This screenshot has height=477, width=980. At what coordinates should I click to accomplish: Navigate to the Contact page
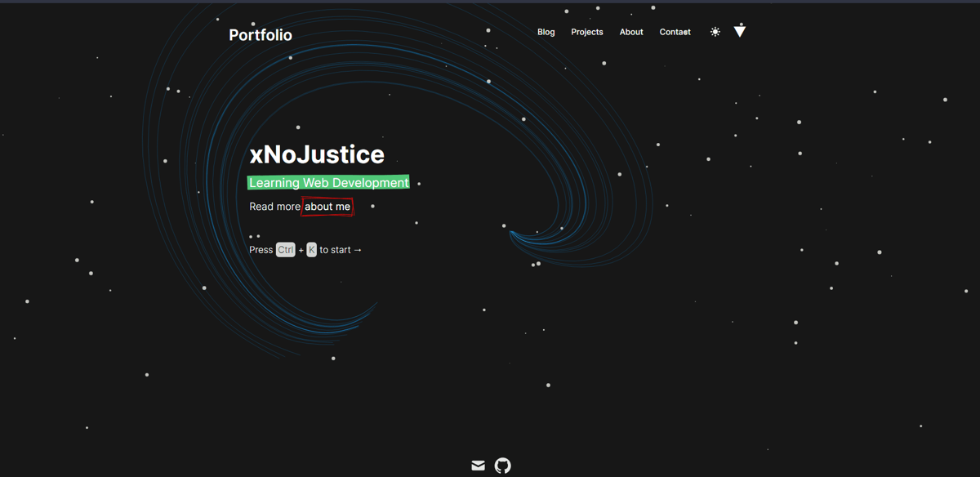point(675,32)
